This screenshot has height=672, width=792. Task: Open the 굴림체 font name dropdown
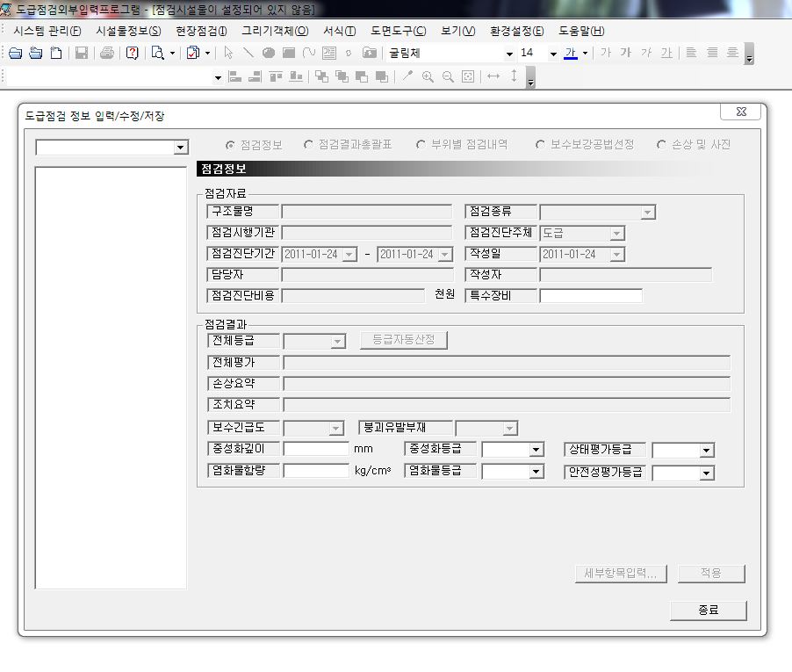tap(509, 54)
